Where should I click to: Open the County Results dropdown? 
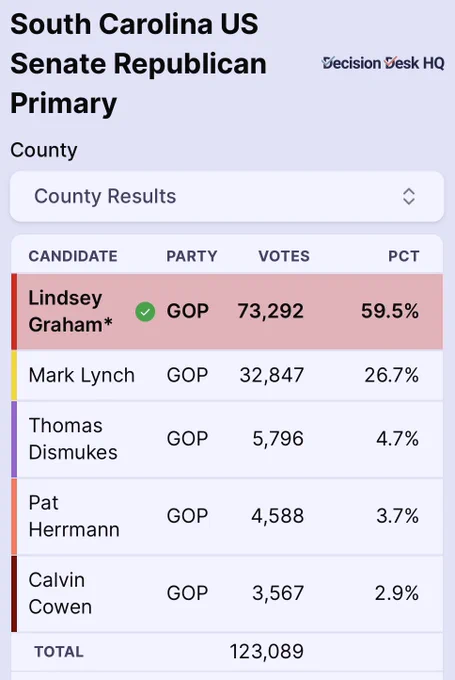[x=227, y=196]
